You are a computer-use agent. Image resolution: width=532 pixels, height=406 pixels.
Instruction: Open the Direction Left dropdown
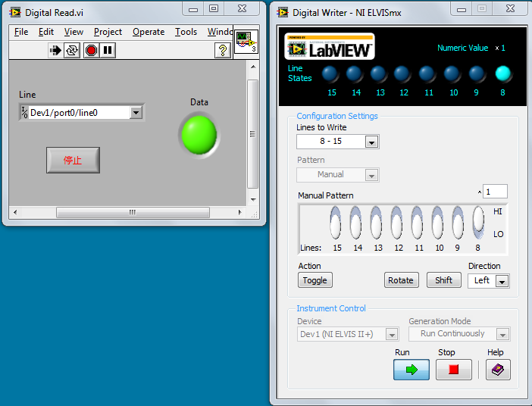pos(502,281)
